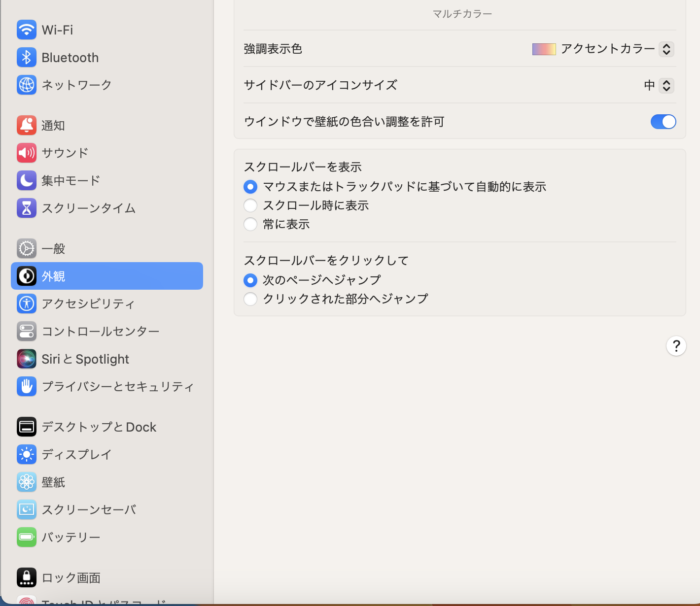The image size is (700, 606).
Task: Open ディスプレイ settings pane
Action: [x=107, y=454]
